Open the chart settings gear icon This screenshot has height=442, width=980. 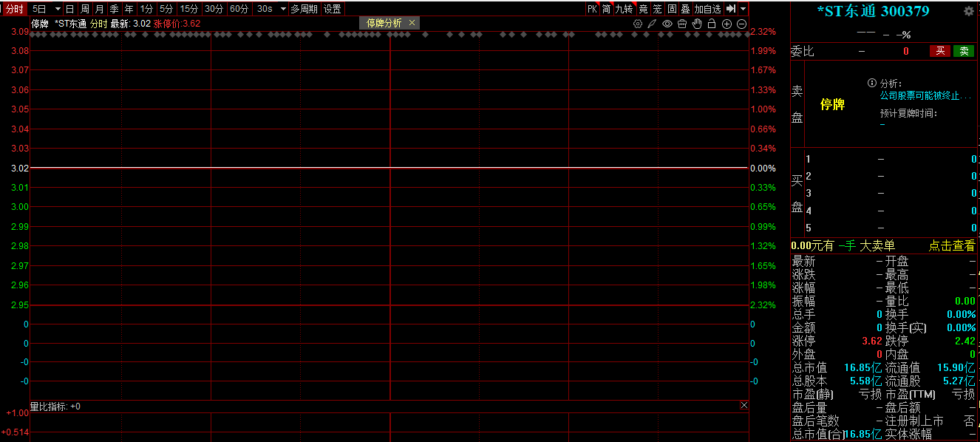coord(638,24)
